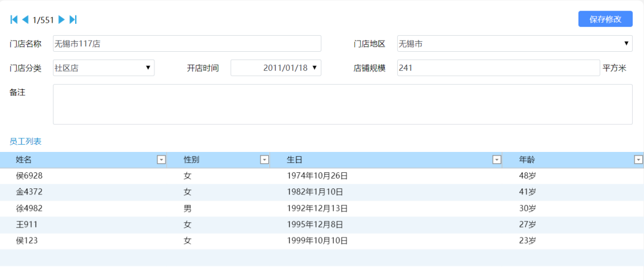This screenshot has width=644, height=280.
Task: Select the employee row 金4372
Action: click(x=29, y=192)
